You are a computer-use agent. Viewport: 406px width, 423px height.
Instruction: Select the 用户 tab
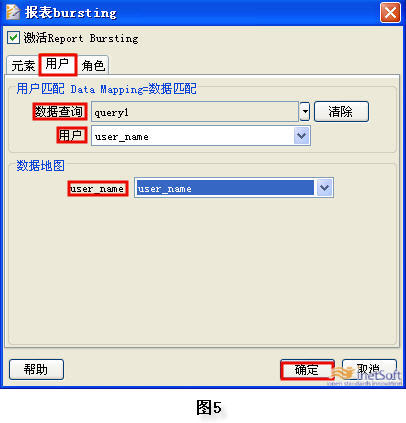click(58, 64)
